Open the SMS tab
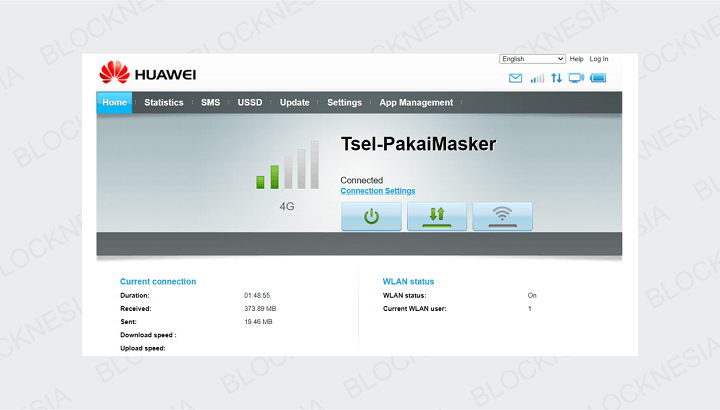 (x=210, y=102)
